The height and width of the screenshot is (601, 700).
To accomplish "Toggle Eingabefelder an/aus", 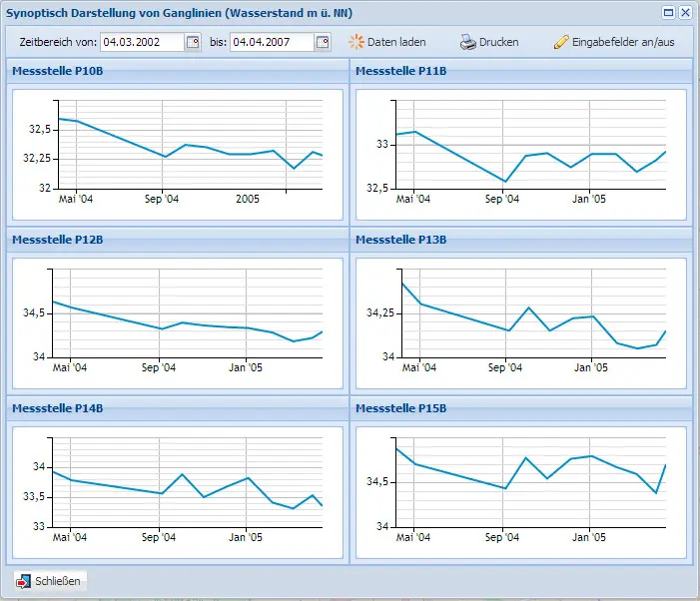I will (614, 42).
